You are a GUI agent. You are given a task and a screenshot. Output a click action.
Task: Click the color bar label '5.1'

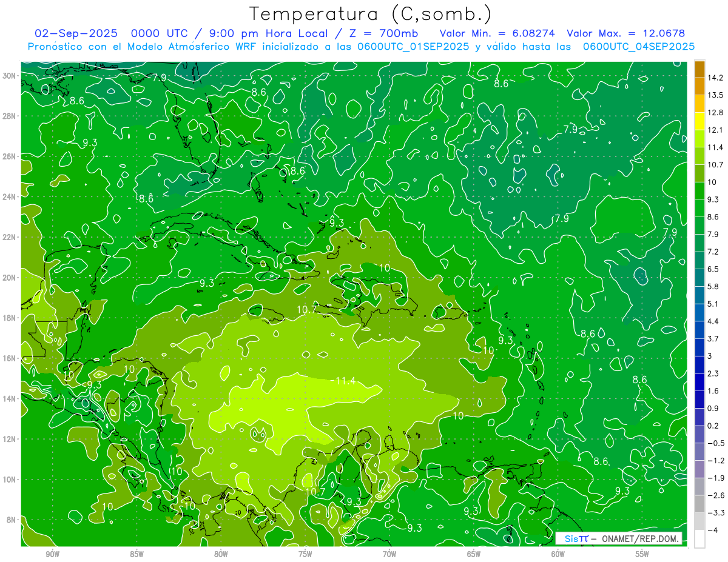pos(713,304)
